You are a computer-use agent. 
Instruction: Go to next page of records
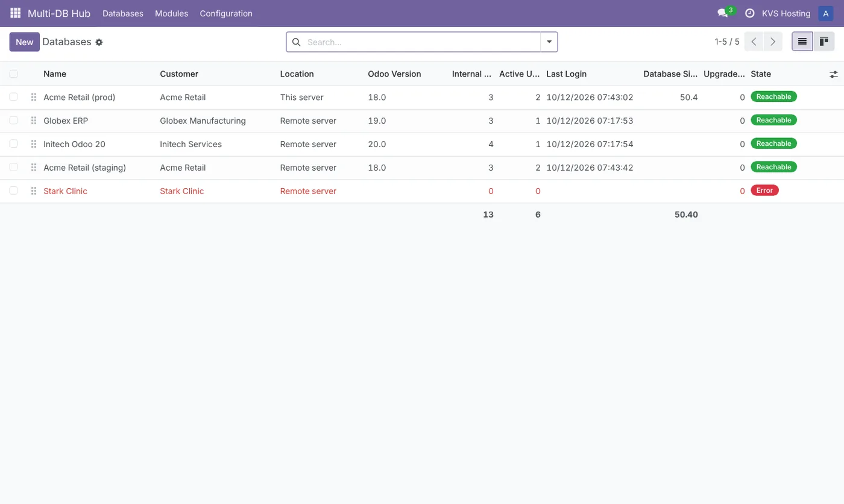coord(773,42)
